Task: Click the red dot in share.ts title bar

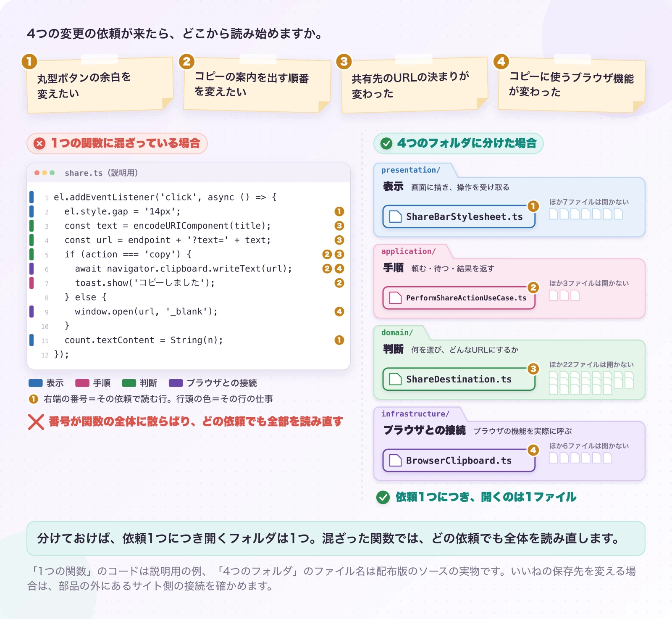Action: [37, 173]
